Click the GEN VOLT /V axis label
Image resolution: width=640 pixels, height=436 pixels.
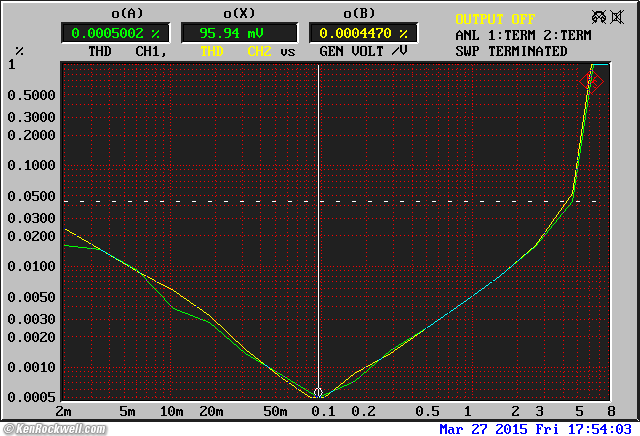[362, 51]
